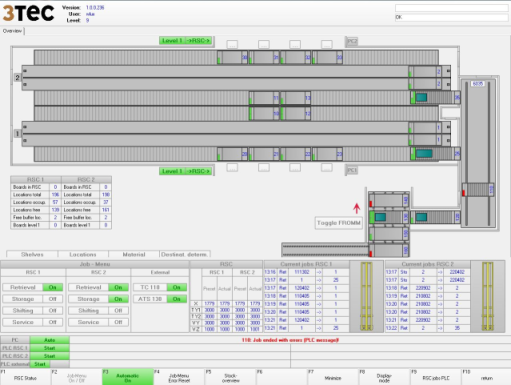The image size is (511, 385).
Task: Toggle RSC 1 Retrieval On
Action: [53, 287]
